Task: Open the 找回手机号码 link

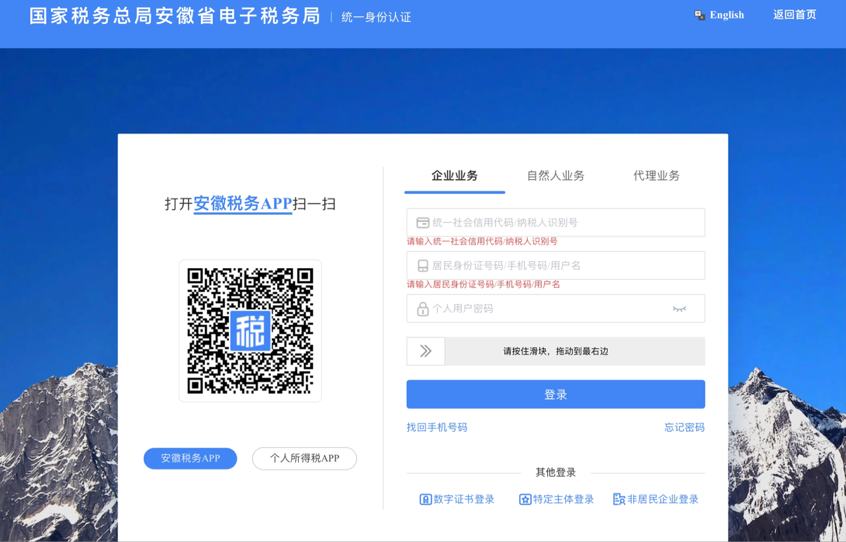Action: click(x=436, y=427)
